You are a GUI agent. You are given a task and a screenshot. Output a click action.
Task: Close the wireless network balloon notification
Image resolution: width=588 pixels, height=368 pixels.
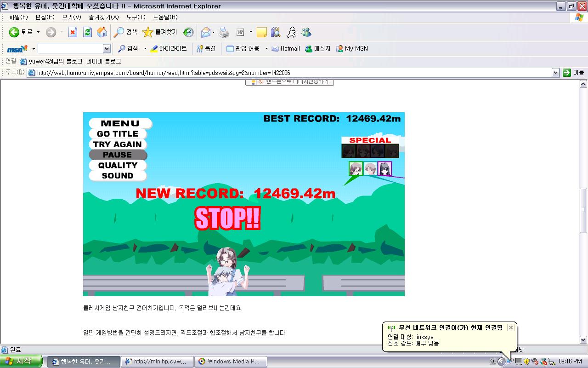[510, 328]
